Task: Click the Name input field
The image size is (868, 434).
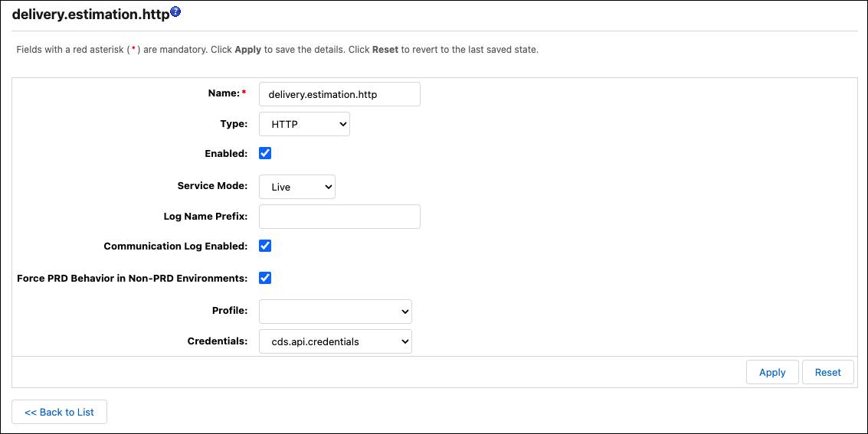Action: coord(339,95)
